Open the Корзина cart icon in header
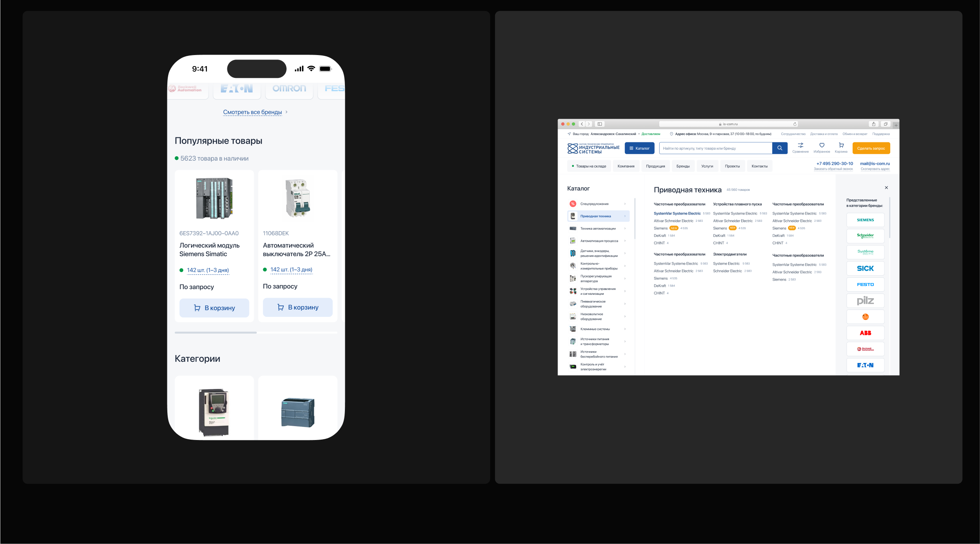The width and height of the screenshot is (980, 544). tap(841, 146)
